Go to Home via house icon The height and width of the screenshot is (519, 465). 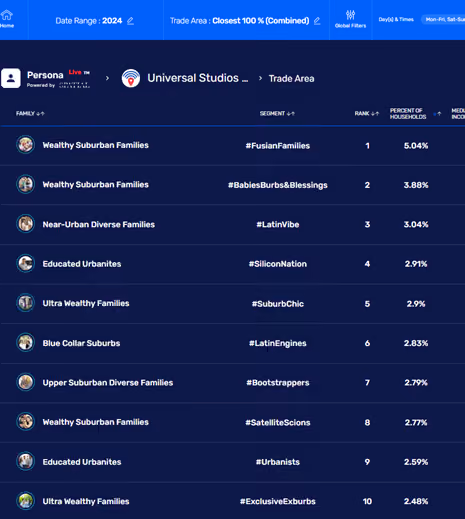coord(6,15)
